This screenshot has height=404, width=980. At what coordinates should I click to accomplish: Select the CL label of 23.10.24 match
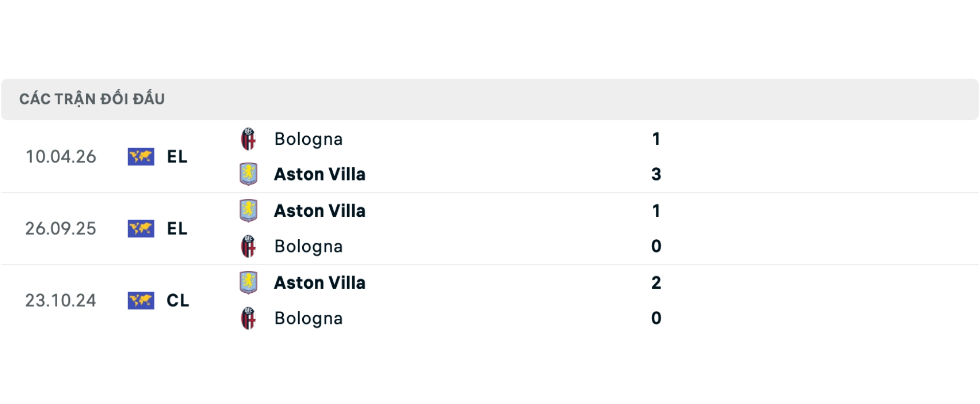tap(178, 300)
